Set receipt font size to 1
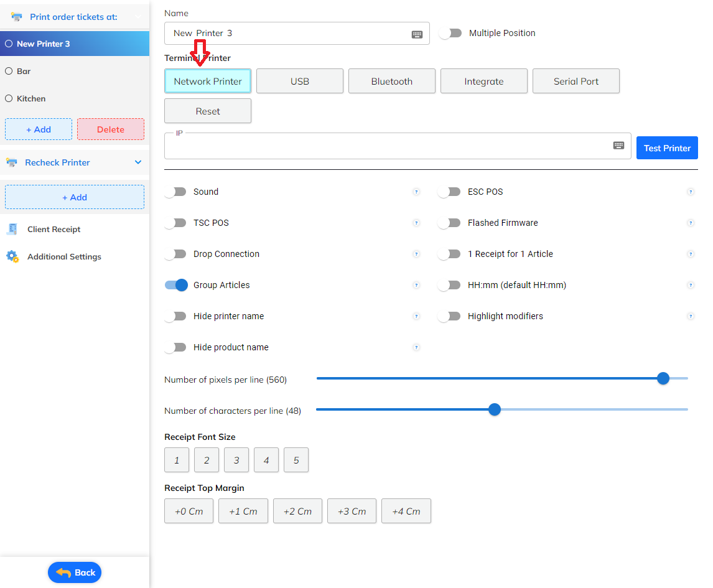Image resolution: width=713 pixels, height=588 pixels. [x=177, y=460]
